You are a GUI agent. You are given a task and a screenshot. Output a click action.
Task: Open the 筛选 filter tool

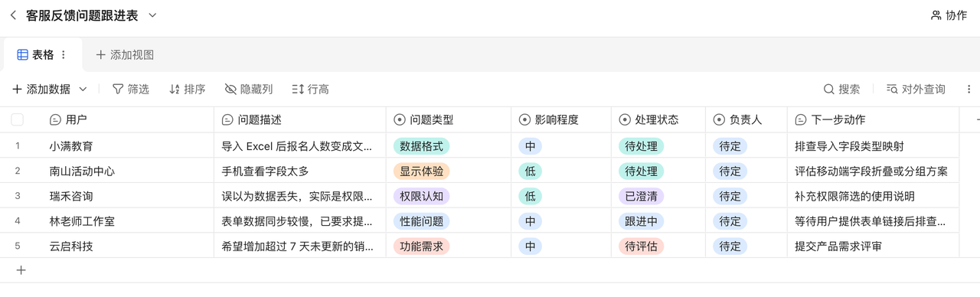point(130,90)
